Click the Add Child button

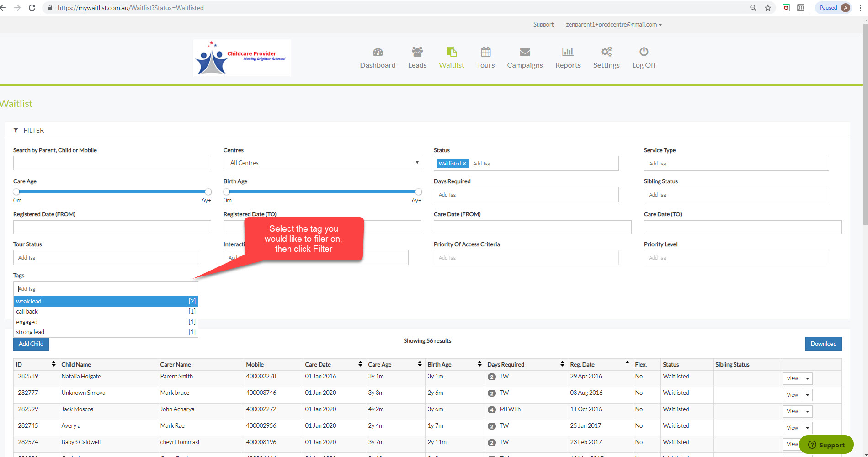31,344
